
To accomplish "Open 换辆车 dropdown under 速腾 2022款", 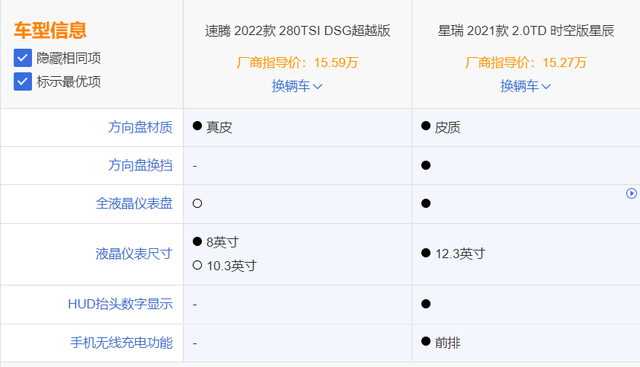I will click(x=297, y=86).
